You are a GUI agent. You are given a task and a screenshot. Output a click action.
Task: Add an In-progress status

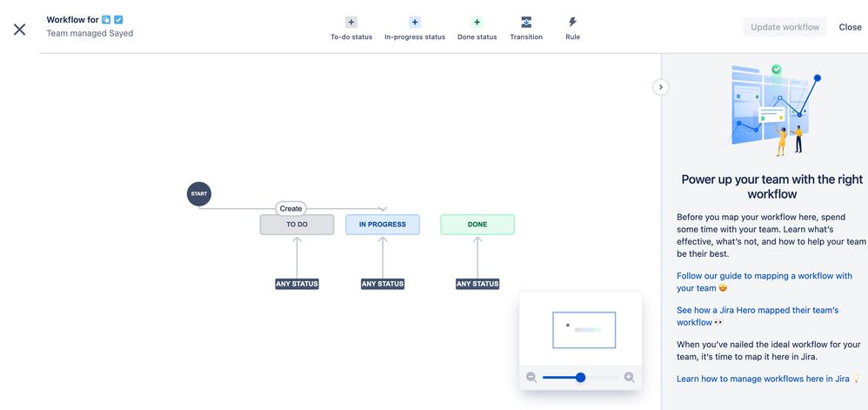(x=415, y=28)
